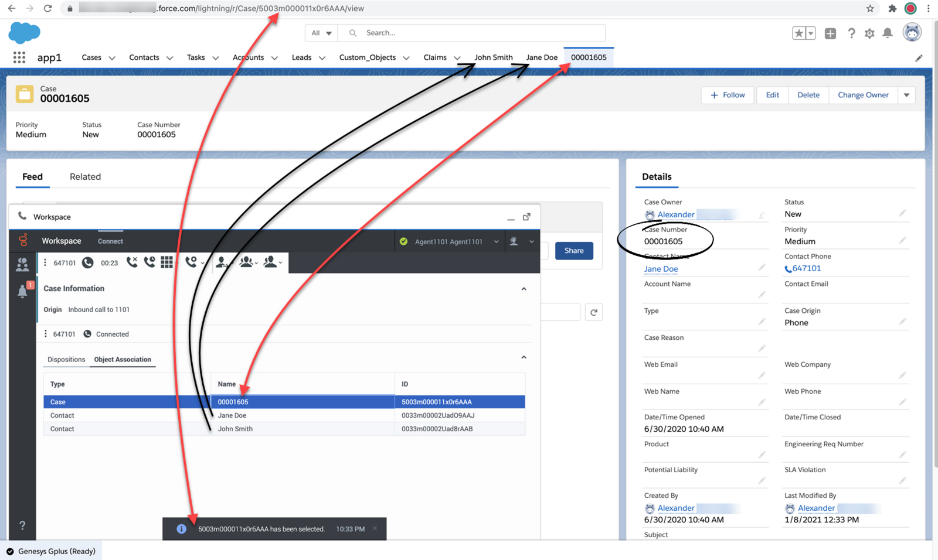Click the Workspace notification bell with badge
Image resolution: width=938 pixels, height=560 pixels.
(x=23, y=291)
